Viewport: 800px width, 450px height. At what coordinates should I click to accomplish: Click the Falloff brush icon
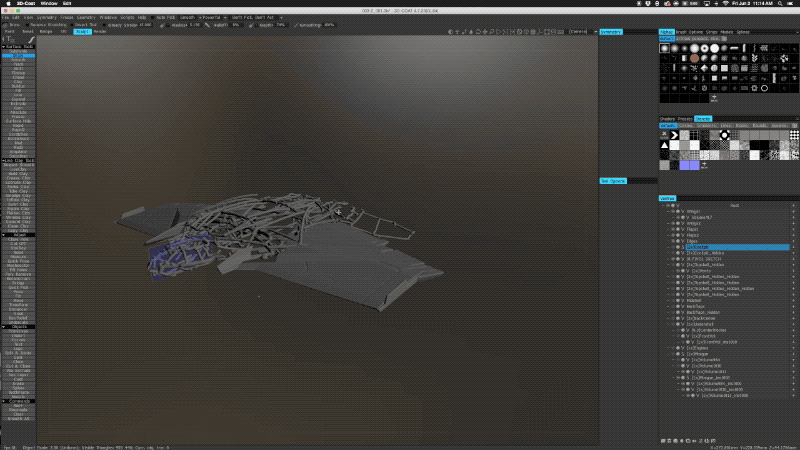tap(208, 25)
